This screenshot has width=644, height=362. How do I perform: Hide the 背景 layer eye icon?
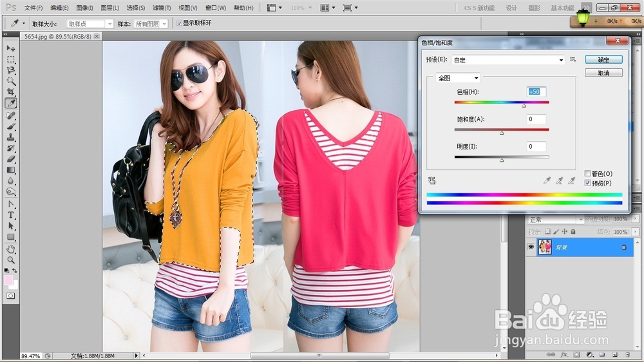coord(531,247)
